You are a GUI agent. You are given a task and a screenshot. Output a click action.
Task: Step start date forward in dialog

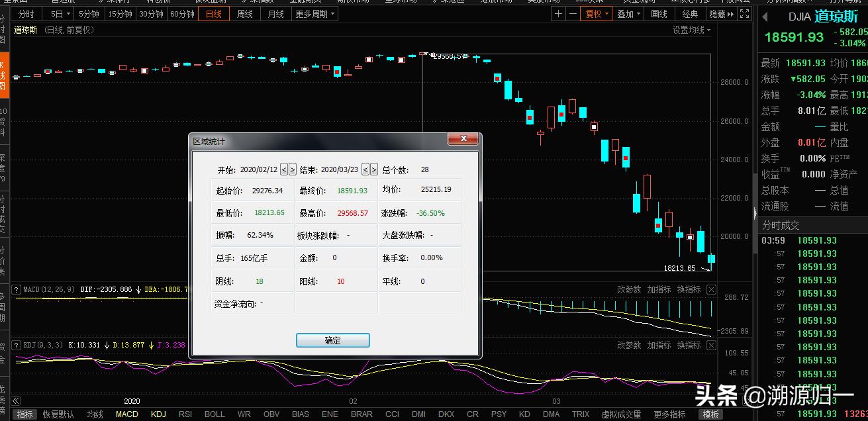[x=293, y=169]
